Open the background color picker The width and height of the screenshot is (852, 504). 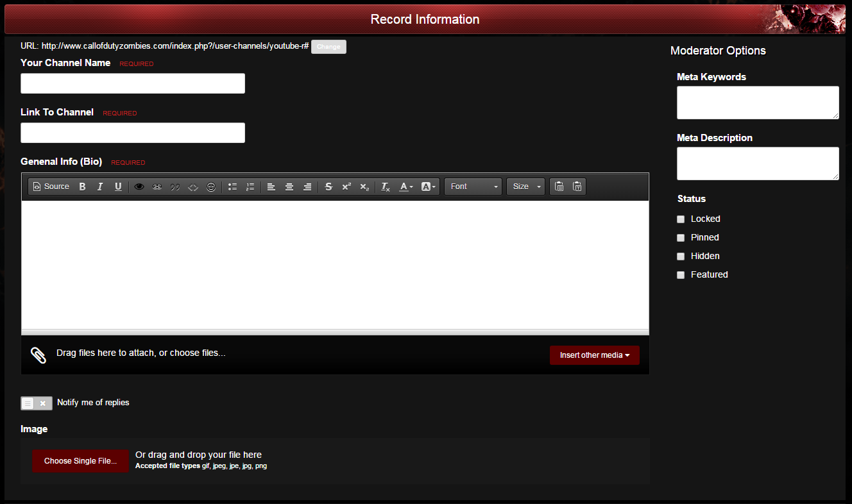429,187
